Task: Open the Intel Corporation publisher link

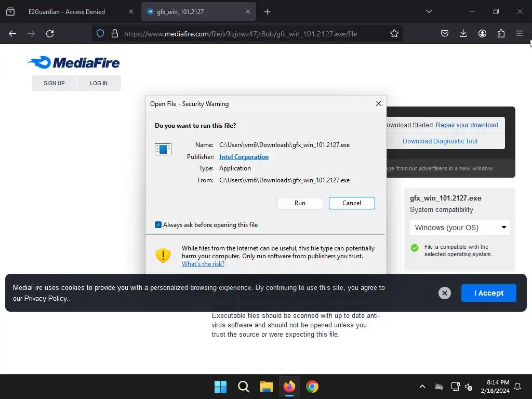Action: pyautogui.click(x=244, y=157)
